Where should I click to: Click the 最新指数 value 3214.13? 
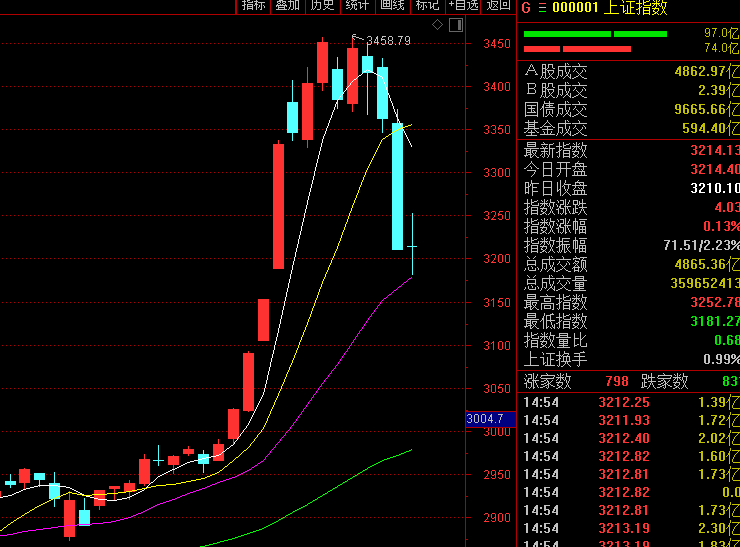tap(715, 151)
